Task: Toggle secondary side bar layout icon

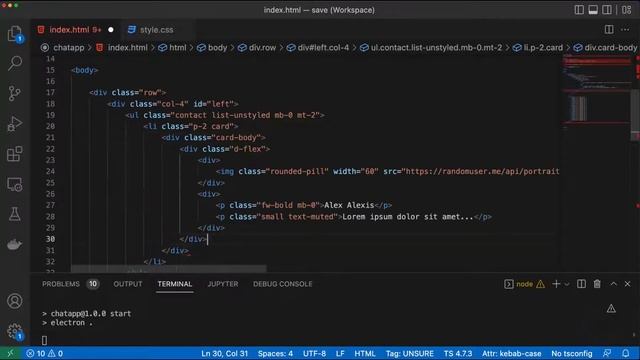Action: click(x=607, y=10)
